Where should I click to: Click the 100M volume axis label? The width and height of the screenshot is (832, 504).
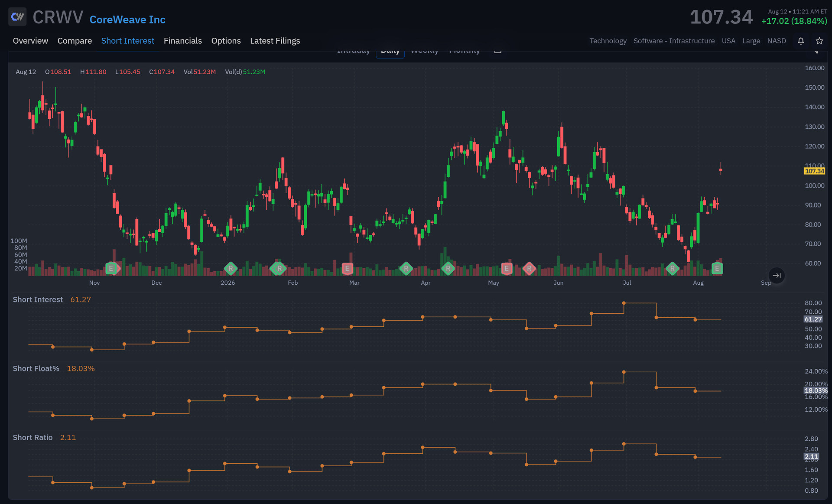tap(19, 241)
